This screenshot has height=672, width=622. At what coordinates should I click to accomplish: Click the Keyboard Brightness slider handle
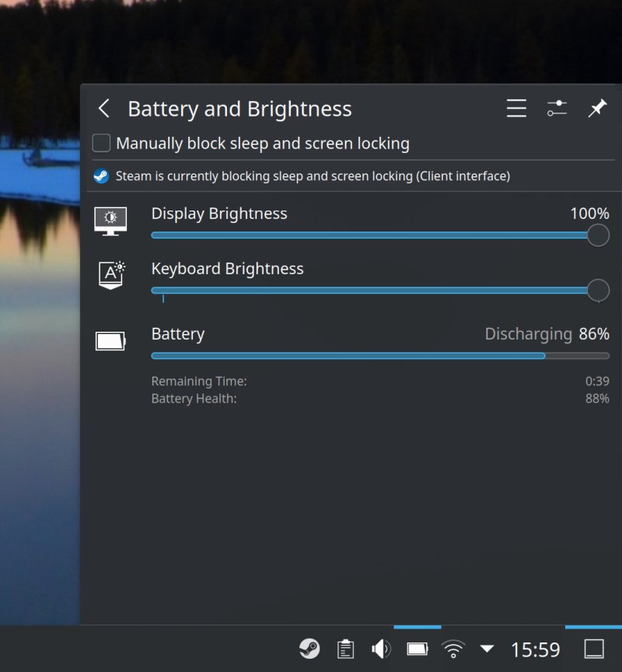coord(597,291)
